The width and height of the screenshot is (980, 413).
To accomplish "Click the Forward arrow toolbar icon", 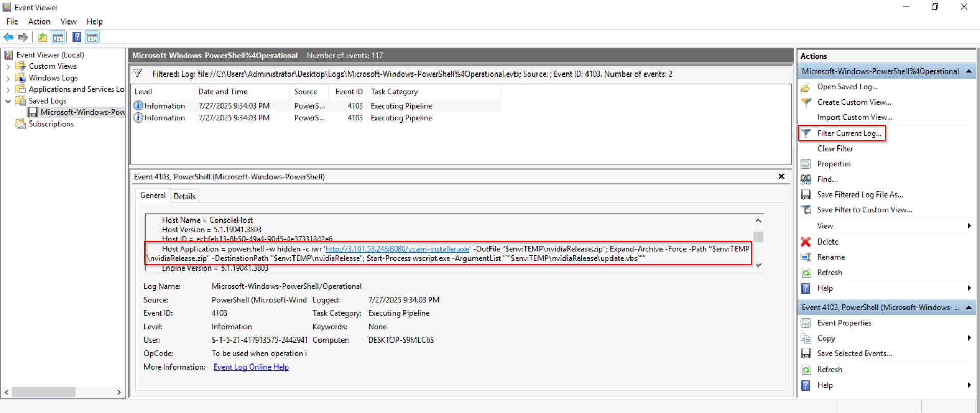I will (x=23, y=37).
